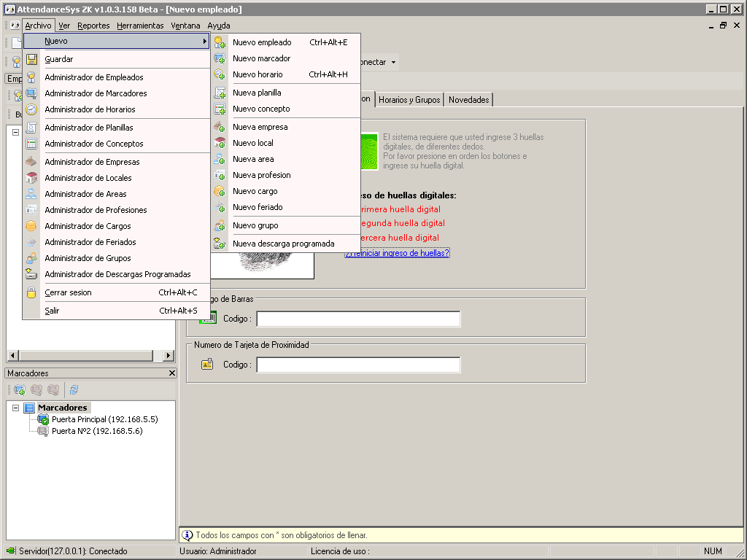This screenshot has height=560, width=747.
Task: Click the clock icon for Administrador de Horarios
Action: point(31,109)
